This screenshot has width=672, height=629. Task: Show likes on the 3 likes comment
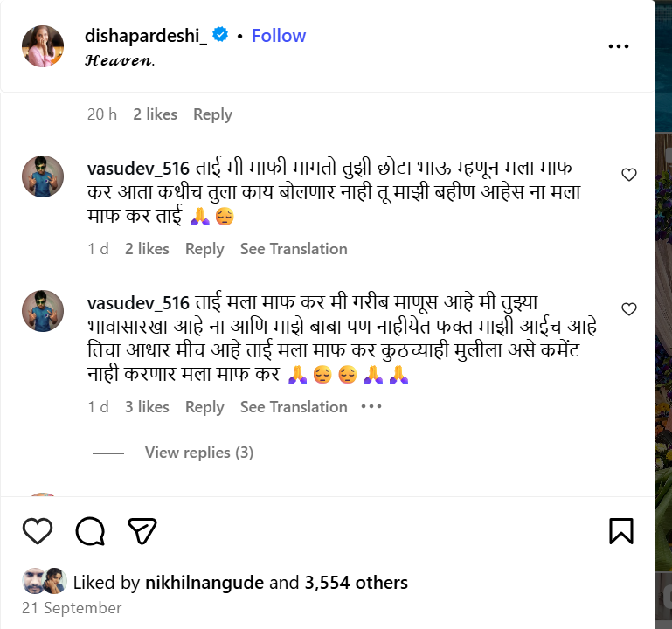click(147, 407)
